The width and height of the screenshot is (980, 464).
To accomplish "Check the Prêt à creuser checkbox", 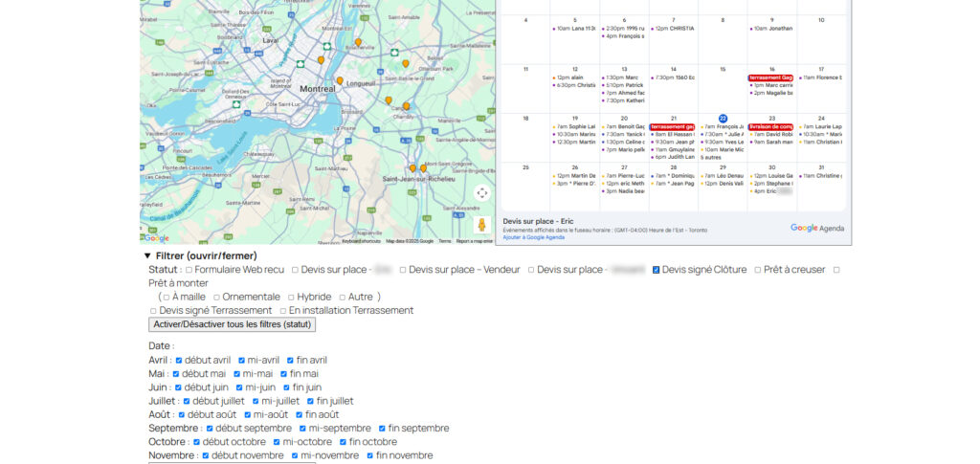I will coord(758,271).
